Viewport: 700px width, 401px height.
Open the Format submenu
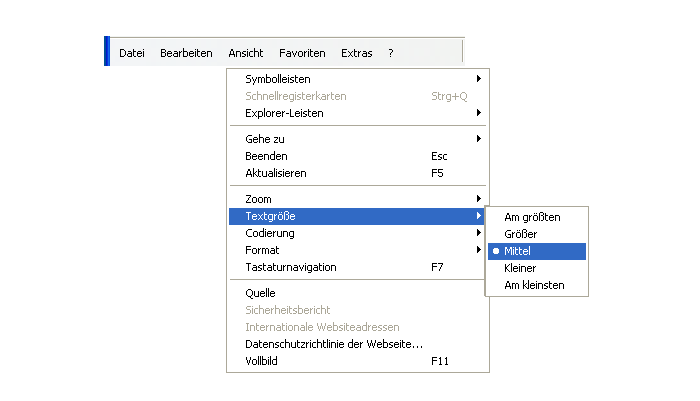tap(358, 250)
